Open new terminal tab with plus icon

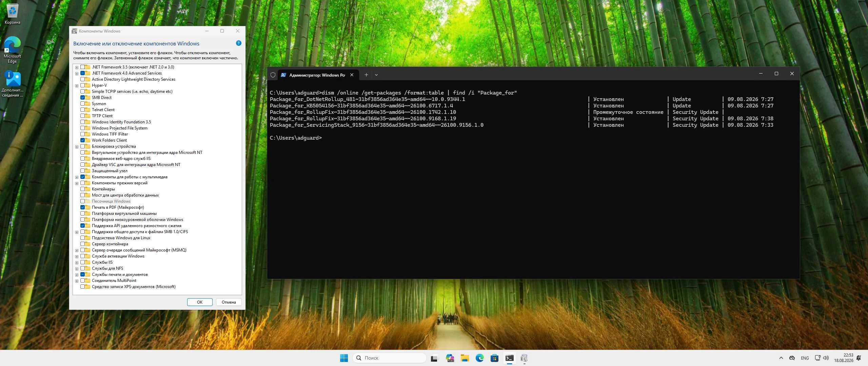[x=366, y=75]
